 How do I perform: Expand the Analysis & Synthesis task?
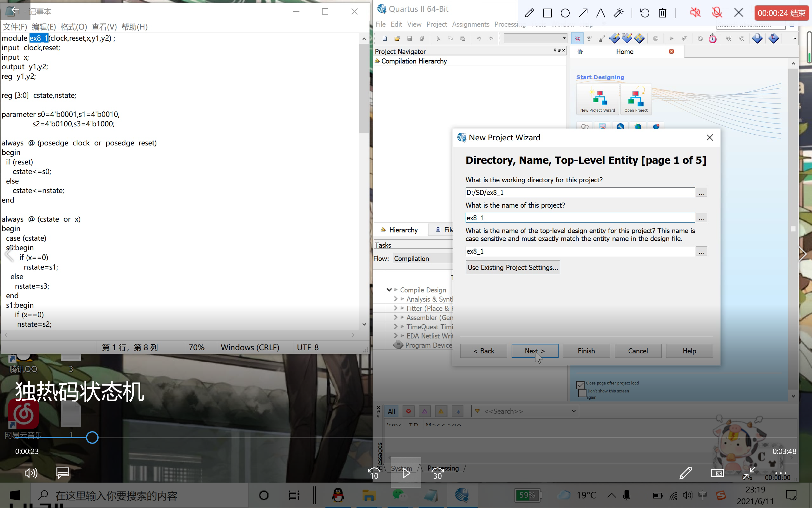click(396, 299)
